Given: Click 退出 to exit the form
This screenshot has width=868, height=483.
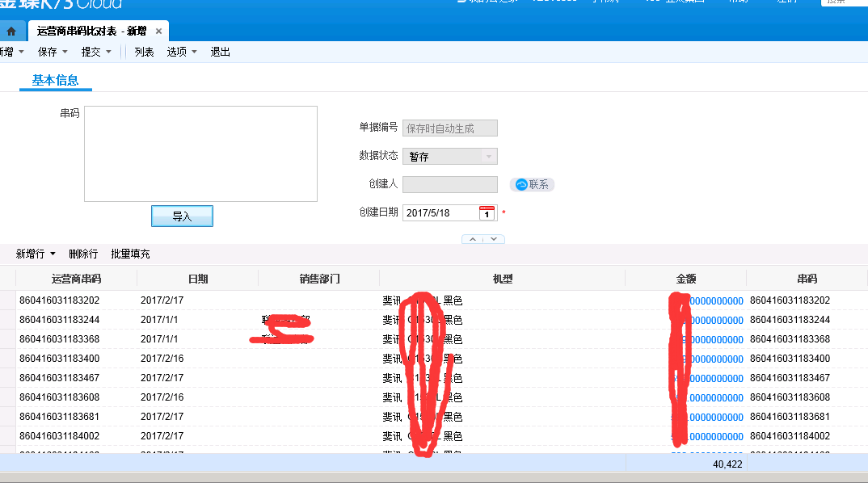Looking at the screenshot, I should tap(221, 52).
